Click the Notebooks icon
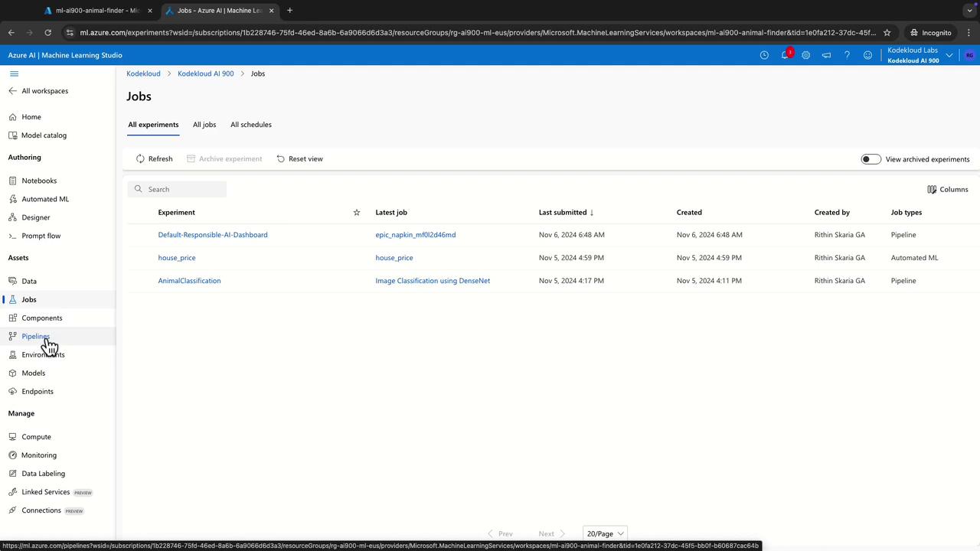The image size is (980, 551). click(x=13, y=181)
